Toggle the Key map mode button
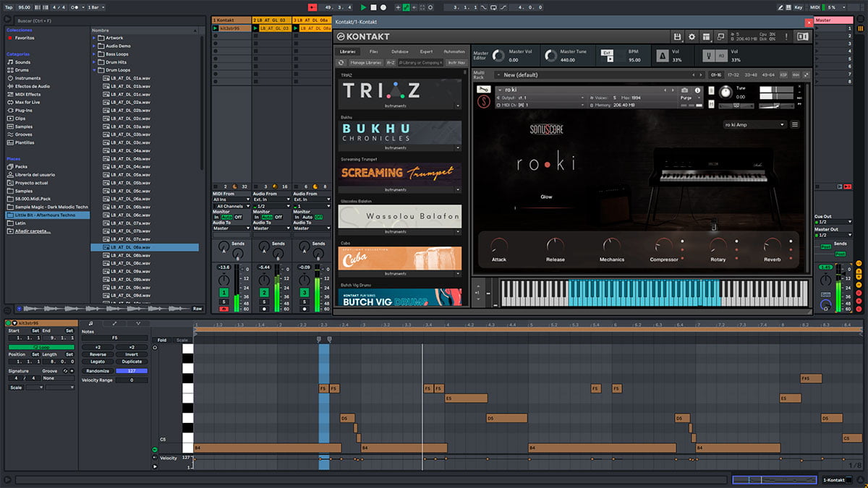Image resolution: width=868 pixels, height=488 pixels. 798,7
